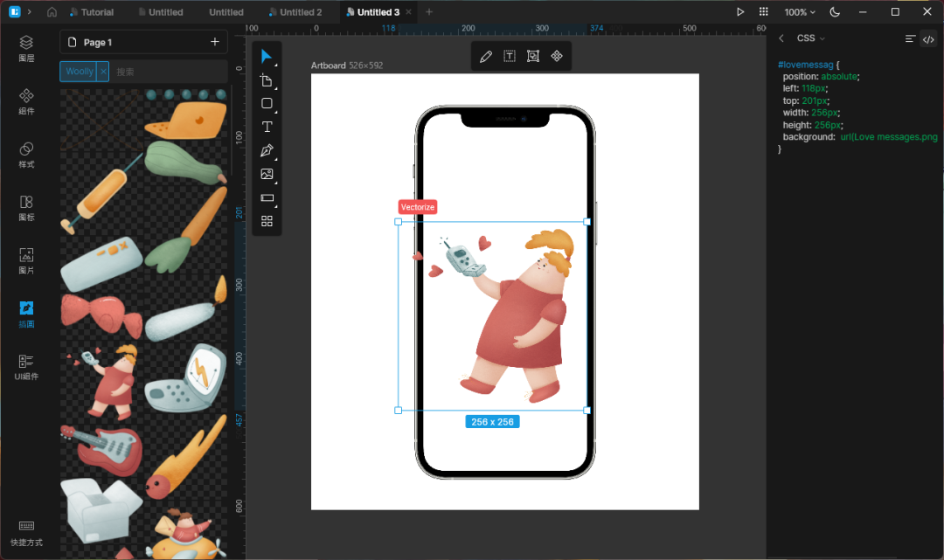Choose the Rectangle shape tool
Image resolution: width=944 pixels, height=560 pixels.
(x=267, y=103)
